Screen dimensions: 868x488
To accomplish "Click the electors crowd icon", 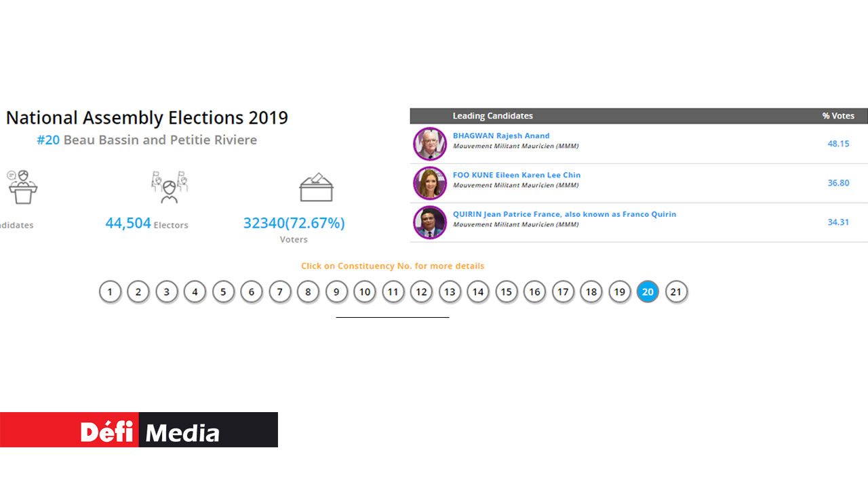I will click(x=170, y=187).
